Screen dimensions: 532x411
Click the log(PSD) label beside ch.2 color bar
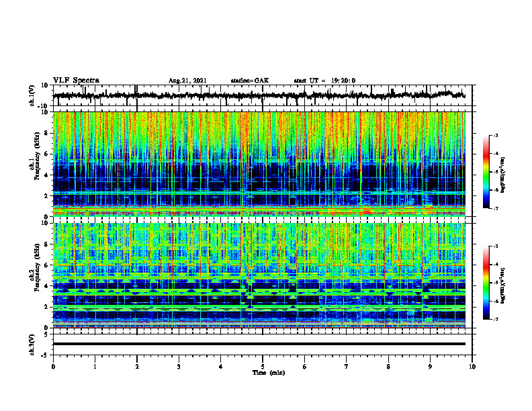(x=503, y=285)
